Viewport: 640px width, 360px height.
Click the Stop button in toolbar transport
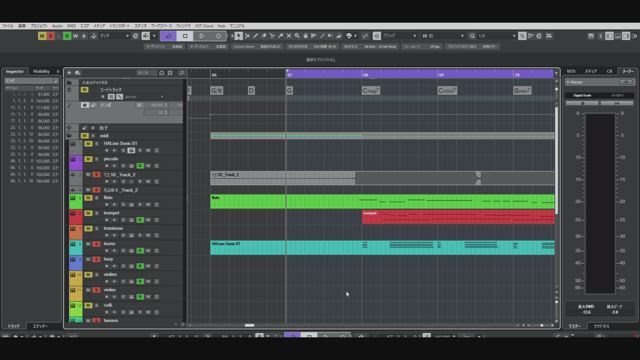[185, 36]
